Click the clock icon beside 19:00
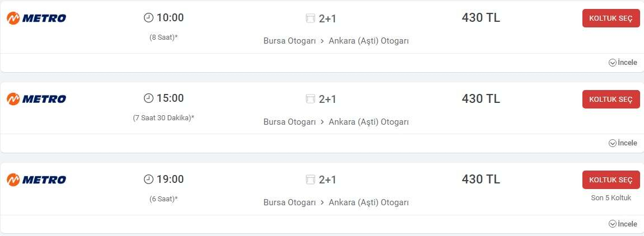The height and width of the screenshot is (236, 644). [148, 179]
